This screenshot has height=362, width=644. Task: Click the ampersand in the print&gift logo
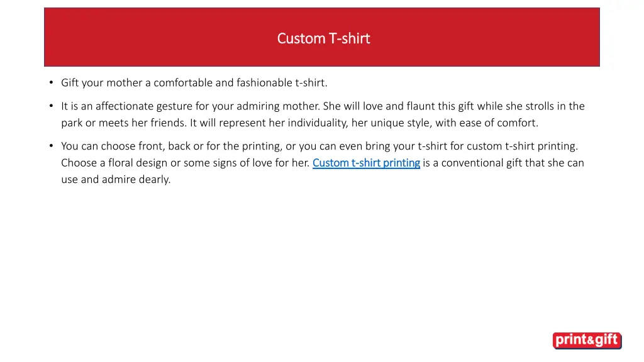point(591,341)
